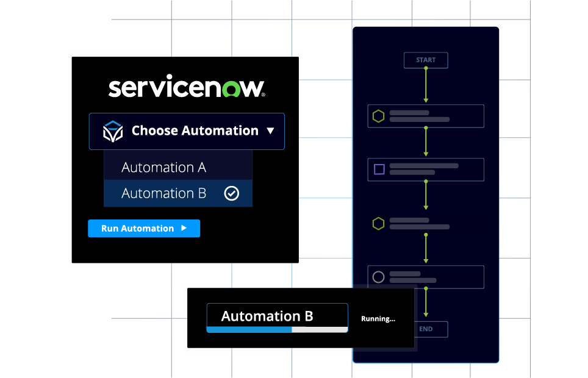Click the START node in the workflow
The width and height of the screenshot is (588, 378).
click(x=426, y=60)
